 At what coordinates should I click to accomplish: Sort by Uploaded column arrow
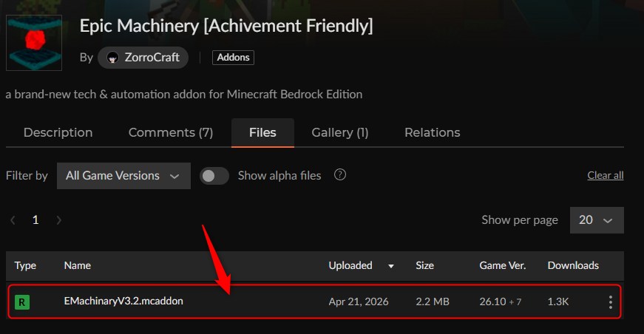point(391,266)
